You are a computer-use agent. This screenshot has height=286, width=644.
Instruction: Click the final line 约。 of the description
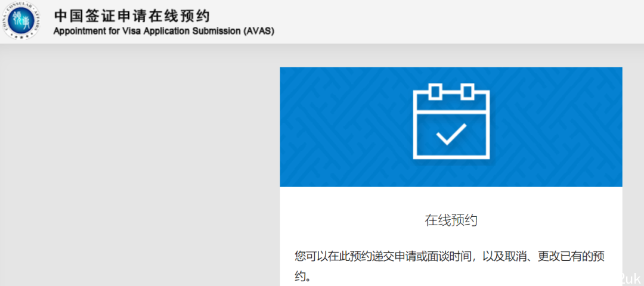pos(303,275)
